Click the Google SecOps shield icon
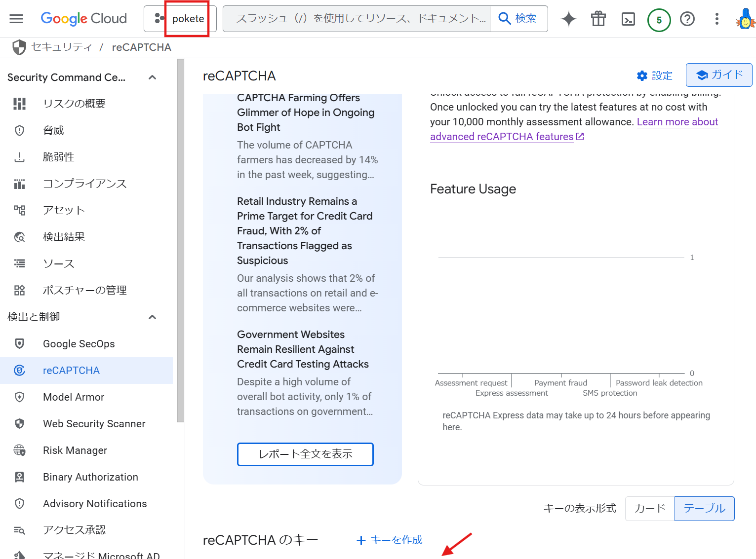The height and width of the screenshot is (559, 756). (x=19, y=344)
